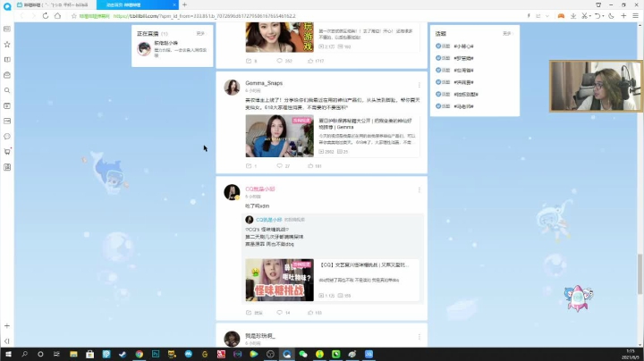This screenshot has height=361, width=644.
Task: Open the sidebar reading book icon
Action: click(7, 60)
